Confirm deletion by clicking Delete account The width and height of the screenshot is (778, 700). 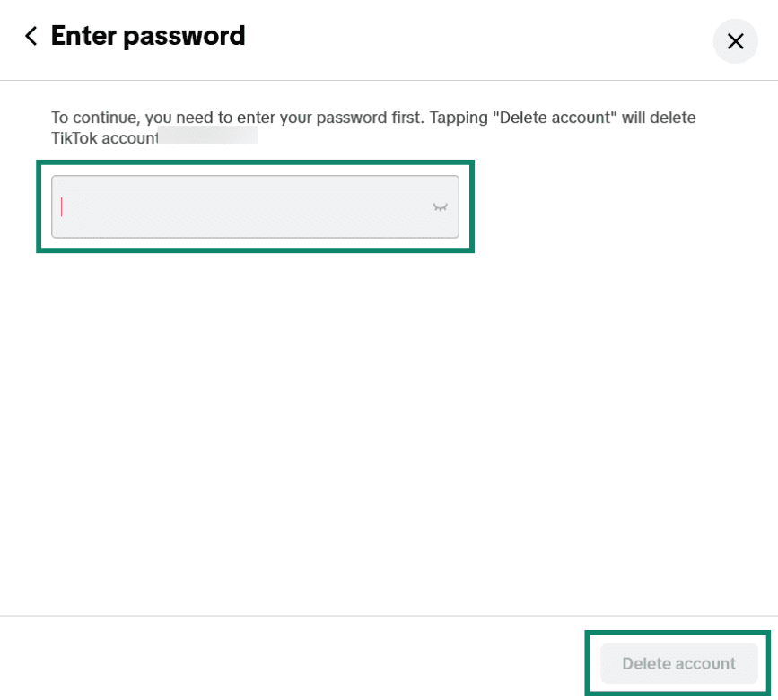679,663
